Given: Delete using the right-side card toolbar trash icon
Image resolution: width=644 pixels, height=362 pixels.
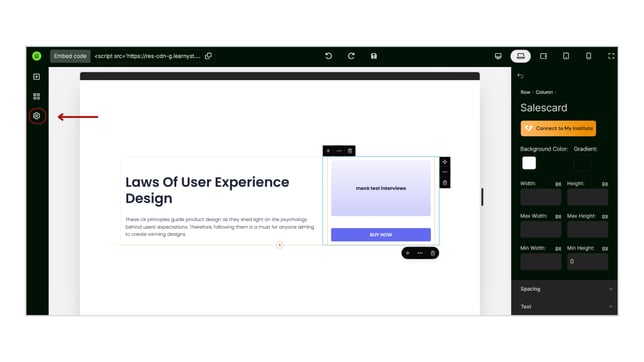Looking at the screenshot, I should 445,183.
